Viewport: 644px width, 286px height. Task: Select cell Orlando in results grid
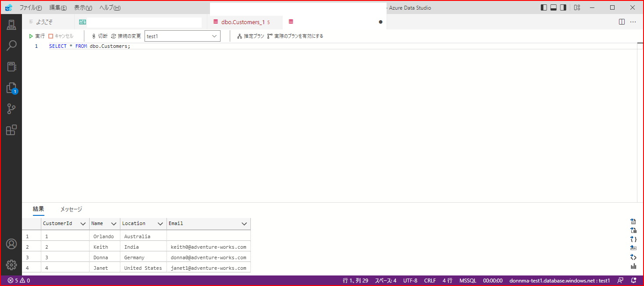(x=105, y=236)
